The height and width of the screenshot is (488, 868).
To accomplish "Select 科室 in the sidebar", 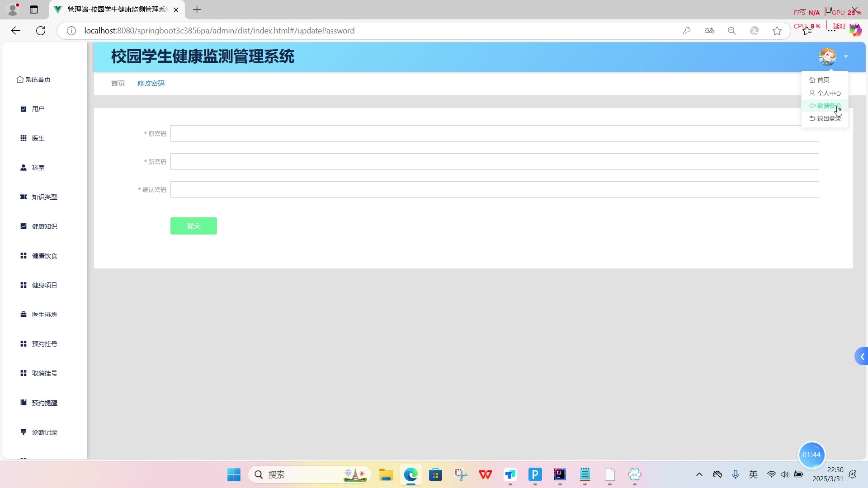I will click(38, 168).
